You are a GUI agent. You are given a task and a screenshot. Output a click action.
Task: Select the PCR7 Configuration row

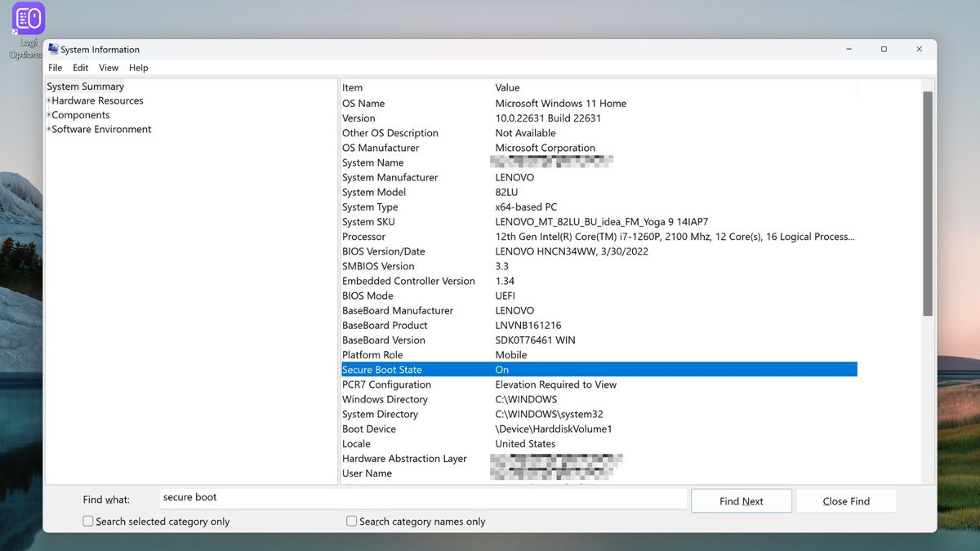coord(599,384)
